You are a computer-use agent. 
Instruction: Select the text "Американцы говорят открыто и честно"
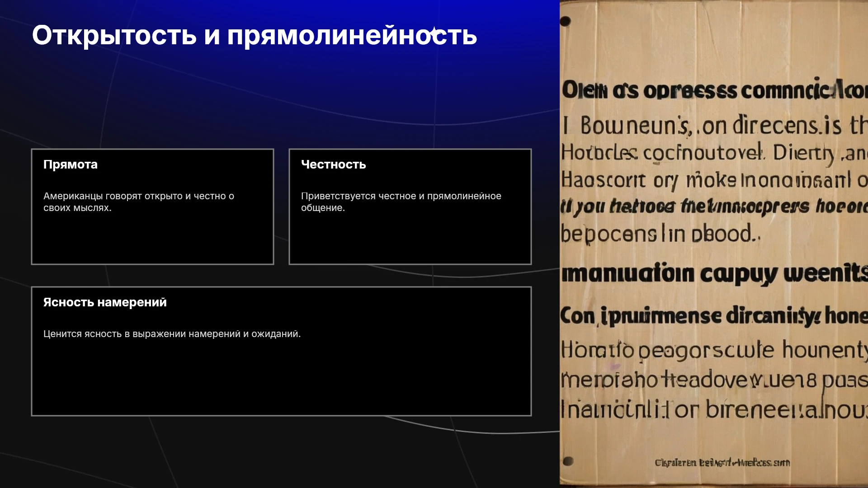pos(135,196)
